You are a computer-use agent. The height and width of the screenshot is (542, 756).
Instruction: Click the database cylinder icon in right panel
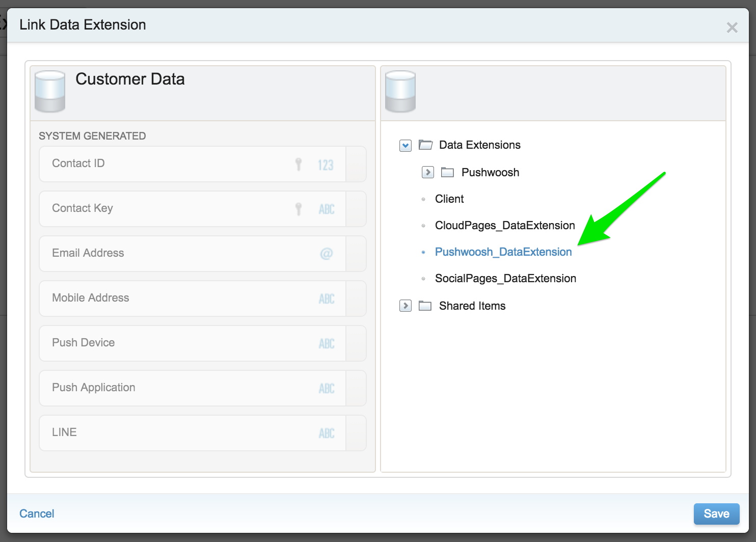(x=400, y=91)
